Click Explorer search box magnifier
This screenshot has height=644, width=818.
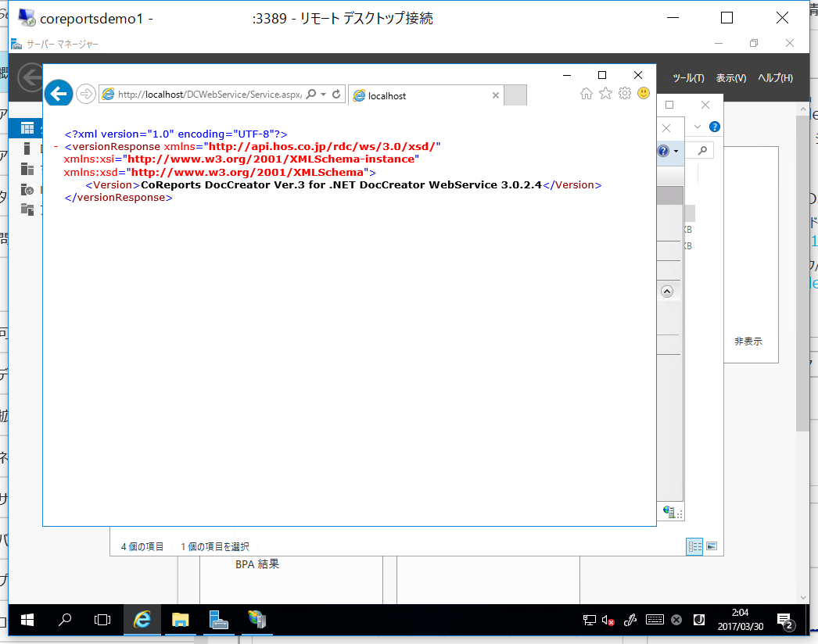point(703,151)
